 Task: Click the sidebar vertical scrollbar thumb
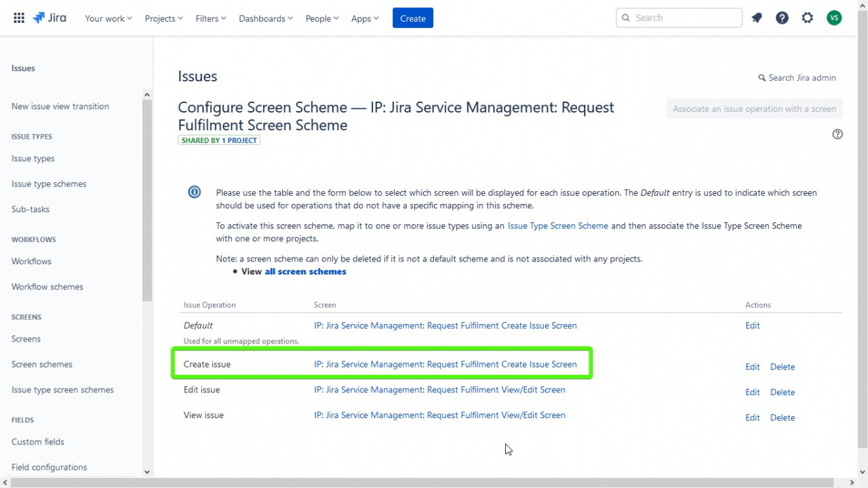tap(147, 200)
